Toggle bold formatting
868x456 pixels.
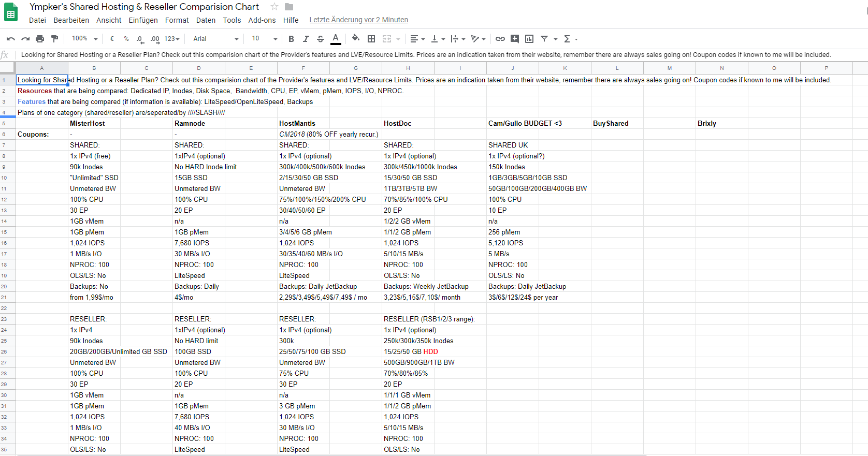click(x=291, y=39)
